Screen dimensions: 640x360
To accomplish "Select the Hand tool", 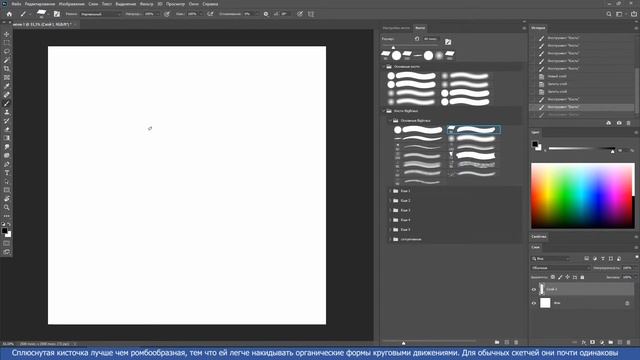I will click(x=7, y=199).
